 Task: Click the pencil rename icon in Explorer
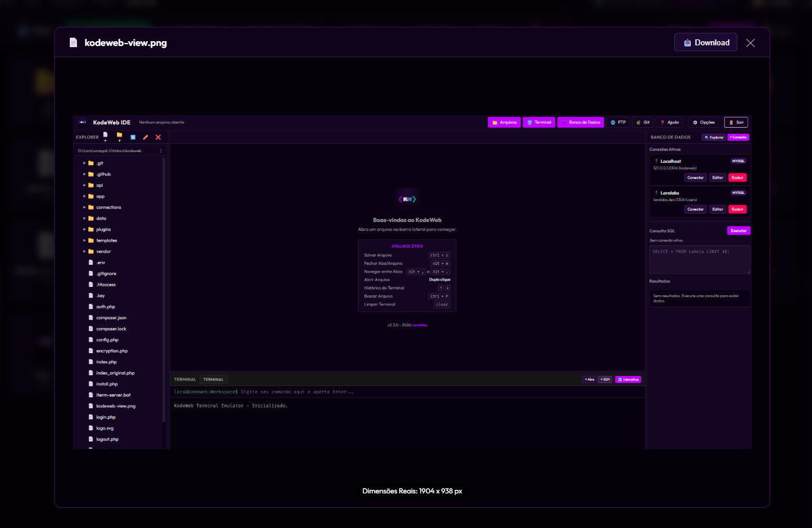146,137
